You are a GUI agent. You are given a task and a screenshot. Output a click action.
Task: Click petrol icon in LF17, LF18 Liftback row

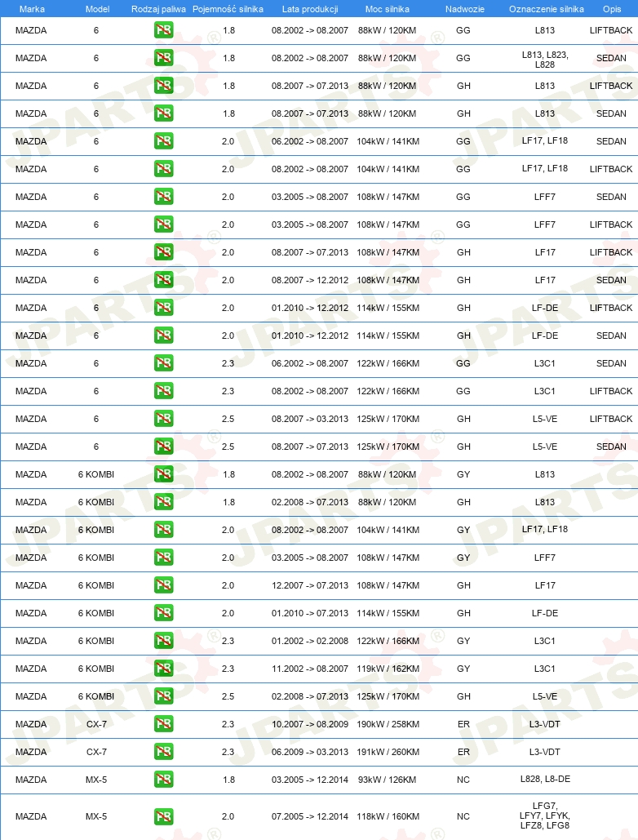tap(163, 169)
